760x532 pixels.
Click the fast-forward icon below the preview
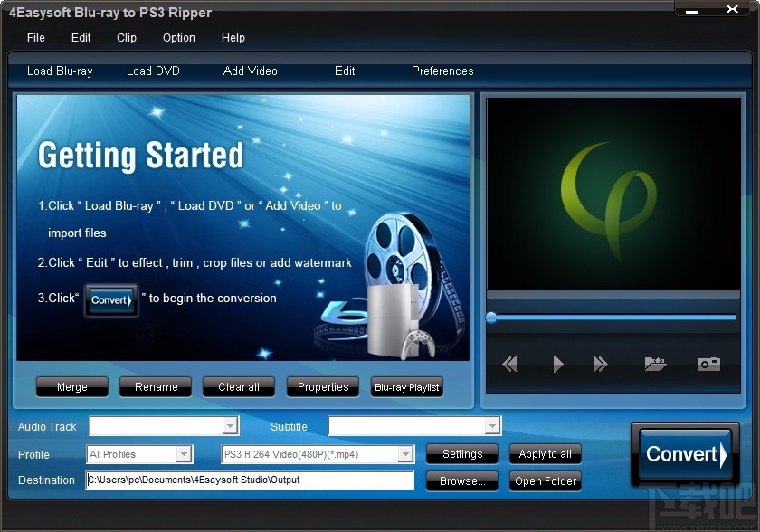click(x=600, y=364)
